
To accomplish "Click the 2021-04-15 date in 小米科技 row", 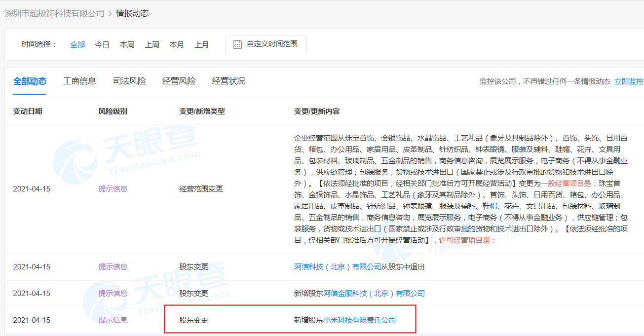I will pos(32,320).
